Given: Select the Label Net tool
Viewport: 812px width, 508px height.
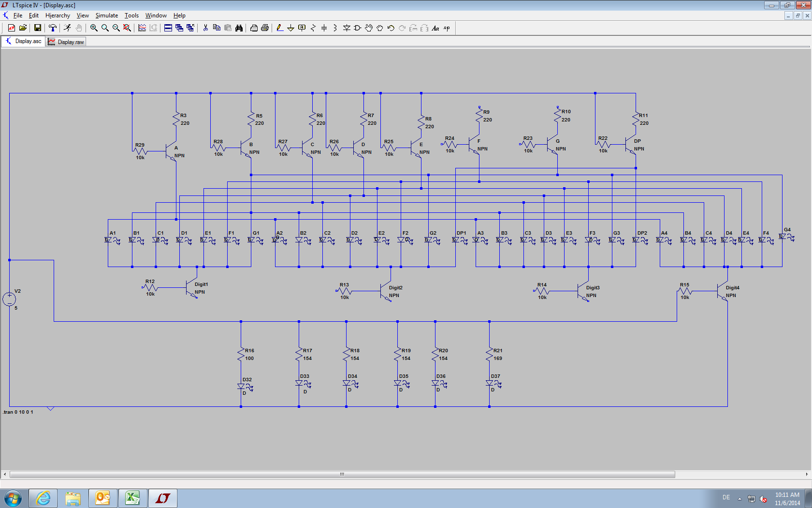Looking at the screenshot, I should (302, 28).
